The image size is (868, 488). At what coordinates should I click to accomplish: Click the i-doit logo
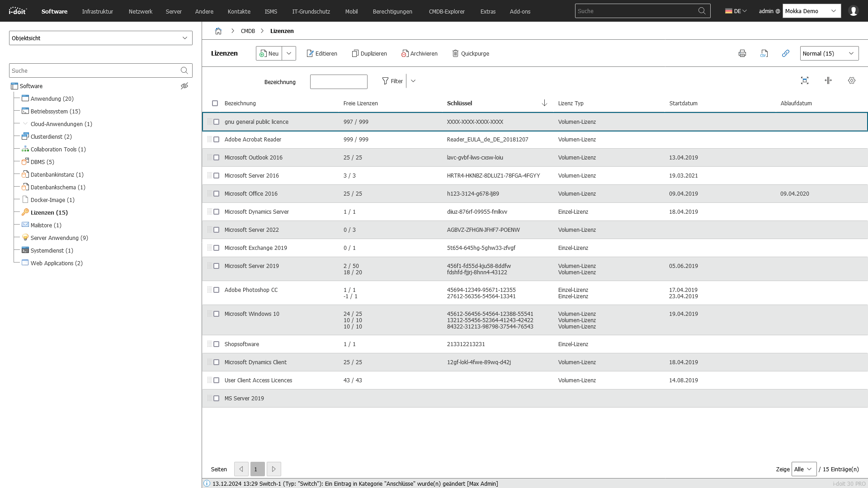18,11
